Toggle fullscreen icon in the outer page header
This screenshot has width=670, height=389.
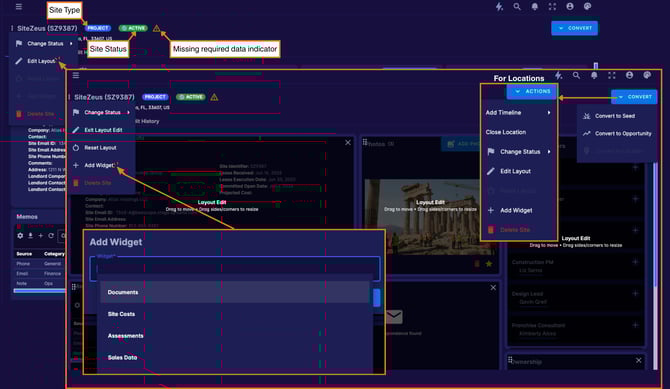[x=552, y=6]
